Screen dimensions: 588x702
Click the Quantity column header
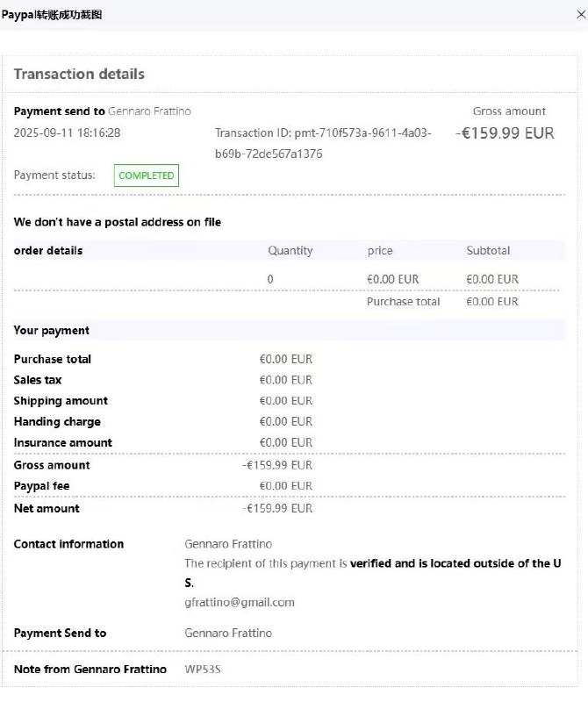pos(290,251)
